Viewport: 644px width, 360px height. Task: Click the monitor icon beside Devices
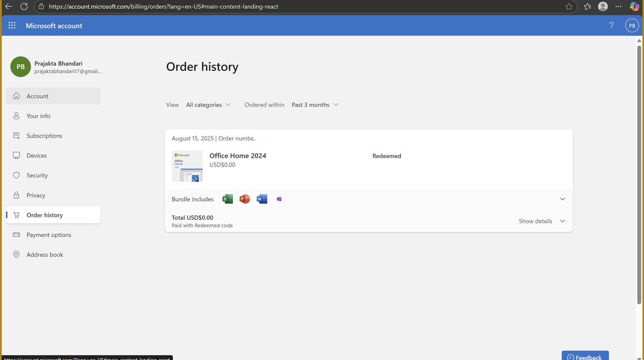16,155
